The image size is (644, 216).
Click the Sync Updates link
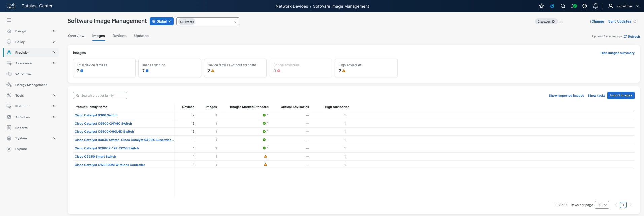(619, 21)
